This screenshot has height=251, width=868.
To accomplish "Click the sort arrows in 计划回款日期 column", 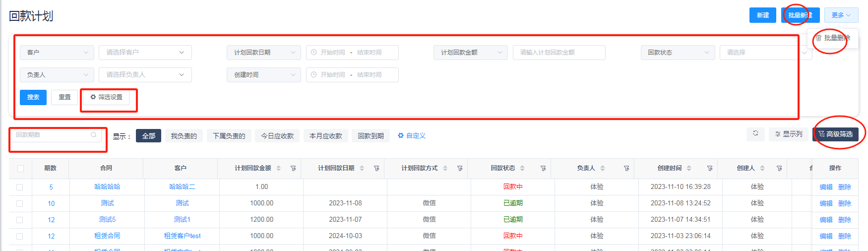I will coord(362,169).
